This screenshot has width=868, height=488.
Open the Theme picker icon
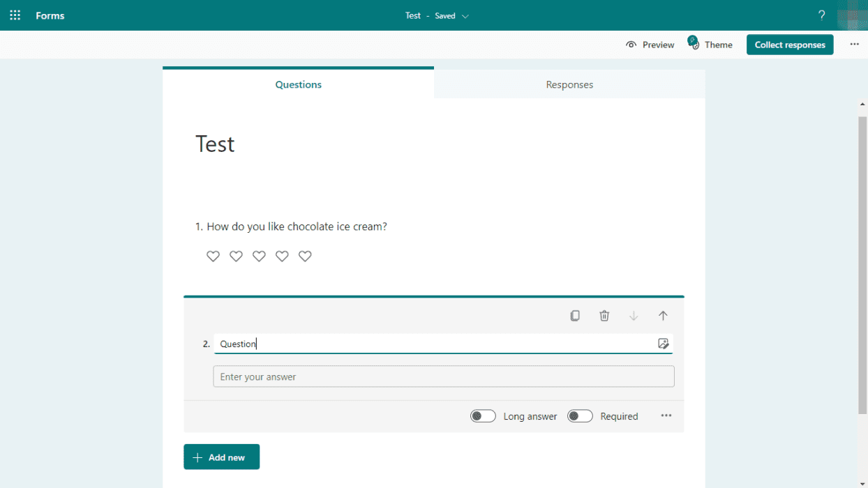click(x=693, y=43)
